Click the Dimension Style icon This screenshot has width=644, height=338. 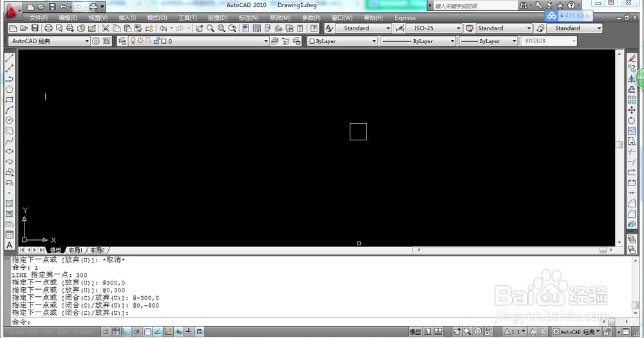coord(400,28)
